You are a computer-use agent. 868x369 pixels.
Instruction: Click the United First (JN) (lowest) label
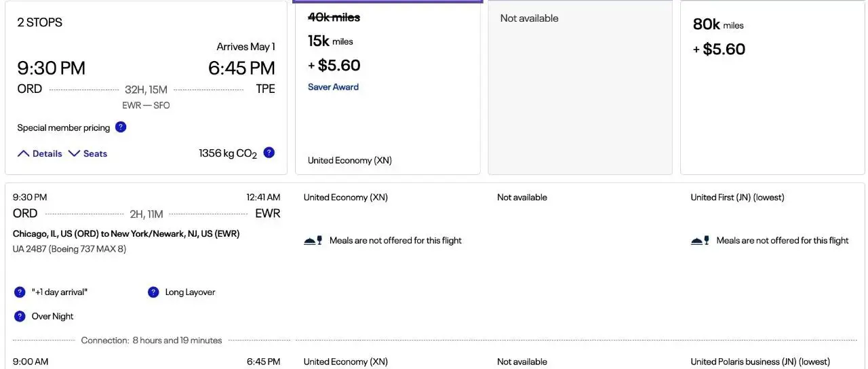(x=737, y=197)
